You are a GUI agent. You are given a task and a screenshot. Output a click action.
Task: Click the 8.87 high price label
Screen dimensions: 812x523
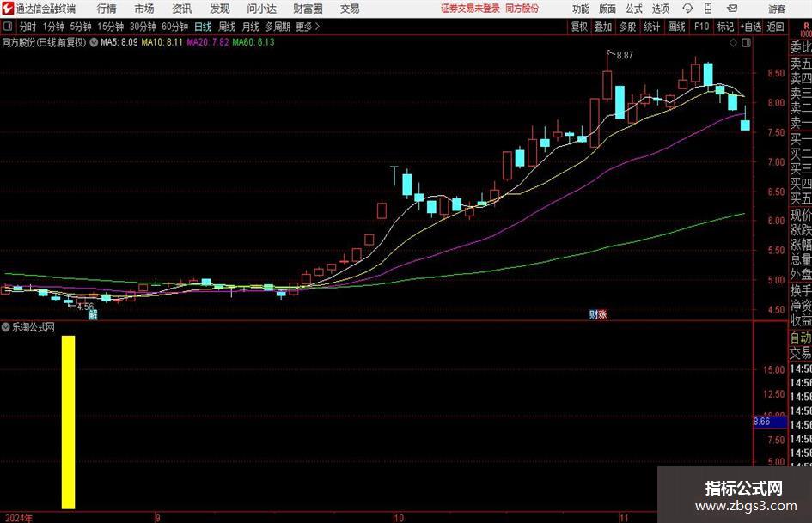tap(625, 56)
